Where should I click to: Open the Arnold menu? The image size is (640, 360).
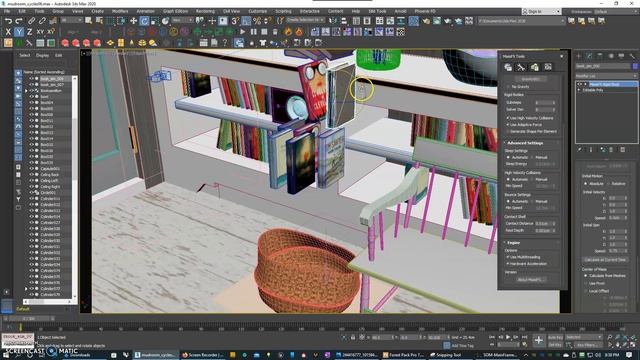tap(400, 11)
